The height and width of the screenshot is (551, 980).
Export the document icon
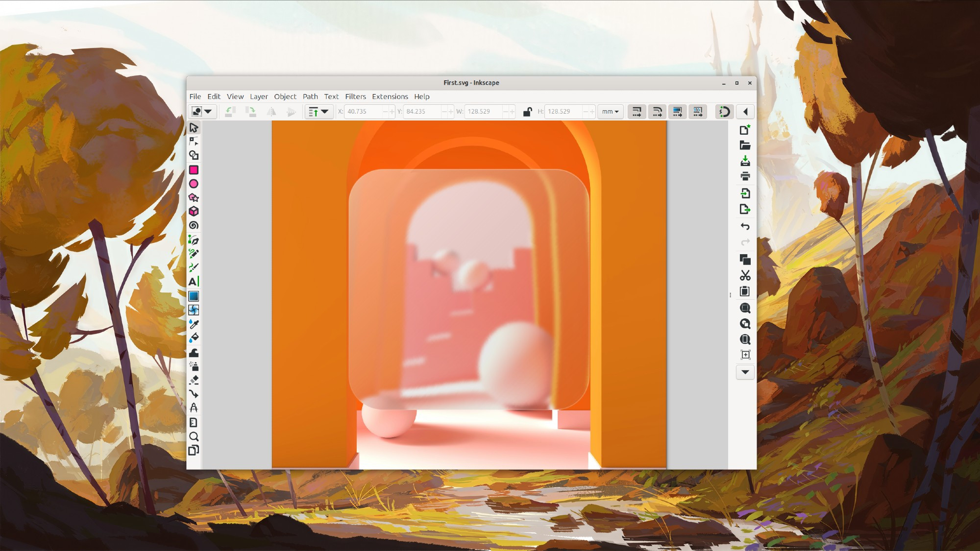tap(745, 209)
